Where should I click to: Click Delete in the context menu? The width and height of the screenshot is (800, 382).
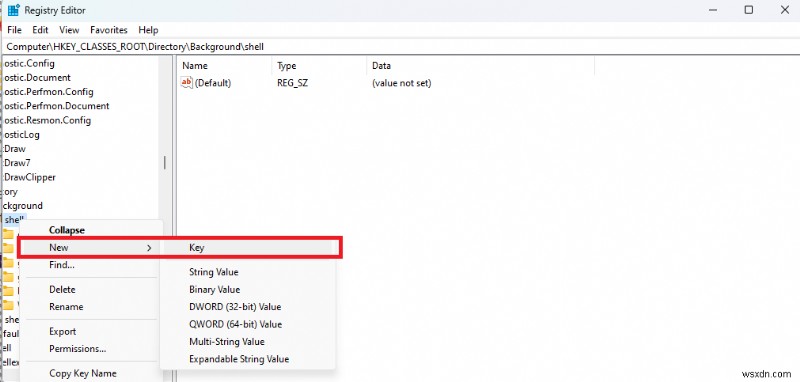pos(62,289)
